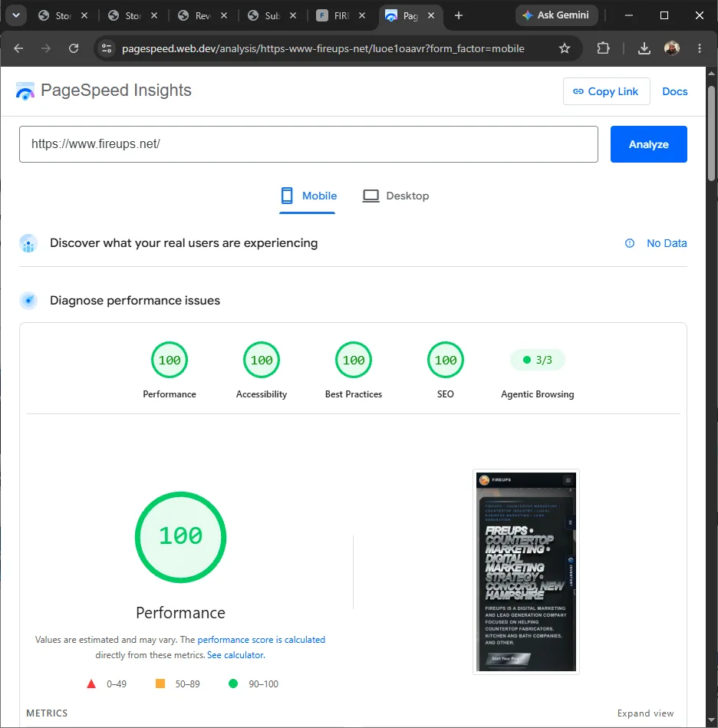
Task: Toggle the Expand view metrics option
Action: click(x=645, y=713)
